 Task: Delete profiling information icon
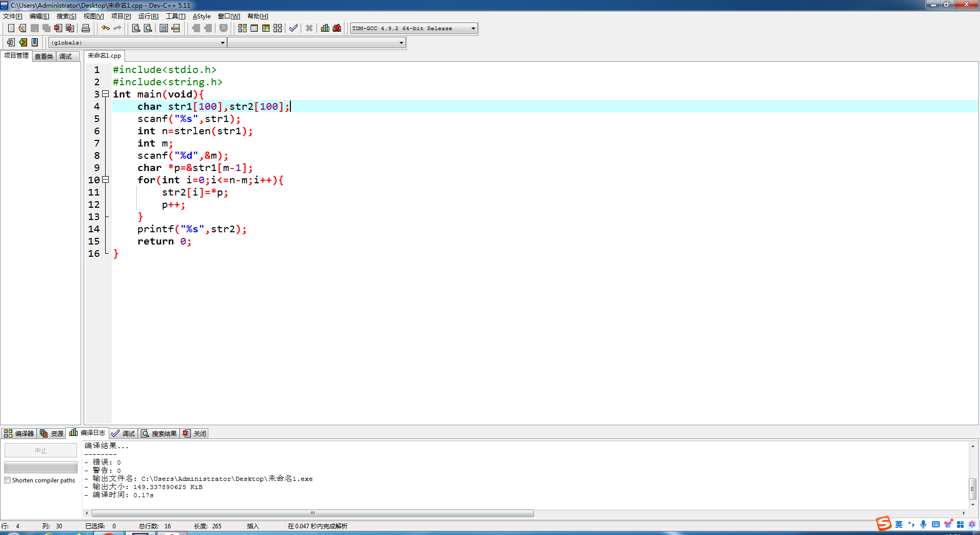point(337,28)
